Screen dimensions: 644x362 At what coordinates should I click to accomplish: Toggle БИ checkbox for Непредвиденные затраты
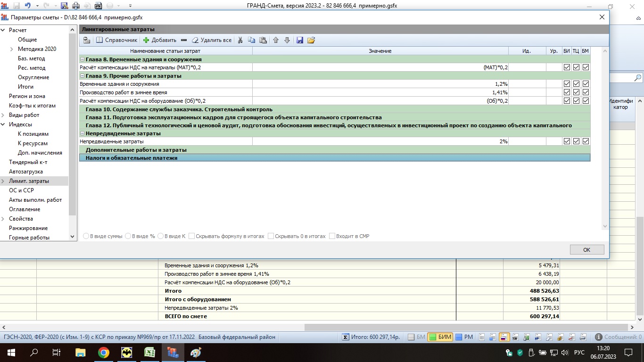click(x=567, y=141)
